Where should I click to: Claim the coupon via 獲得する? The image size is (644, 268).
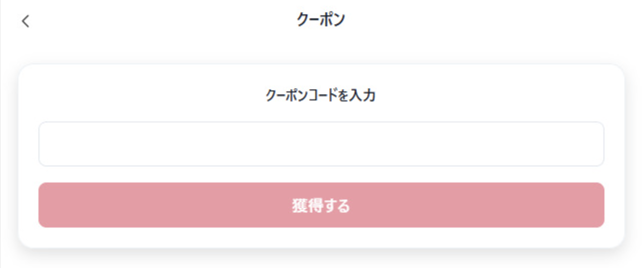321,205
